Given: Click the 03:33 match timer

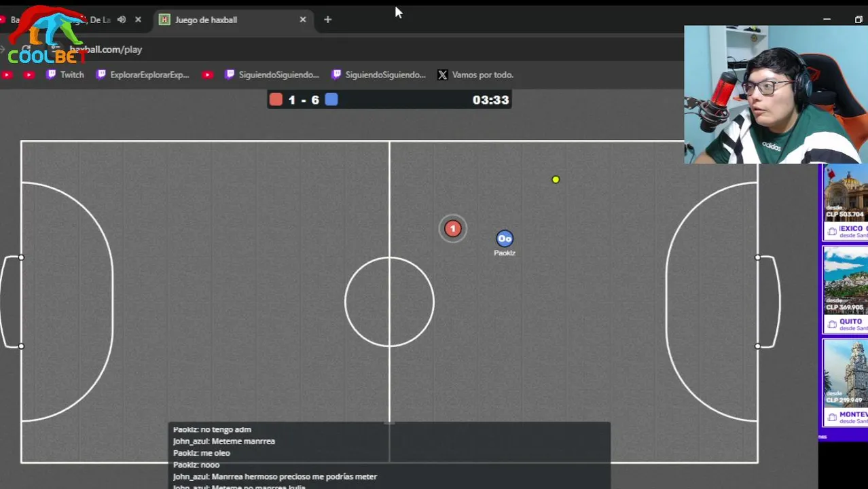Looking at the screenshot, I should (490, 100).
